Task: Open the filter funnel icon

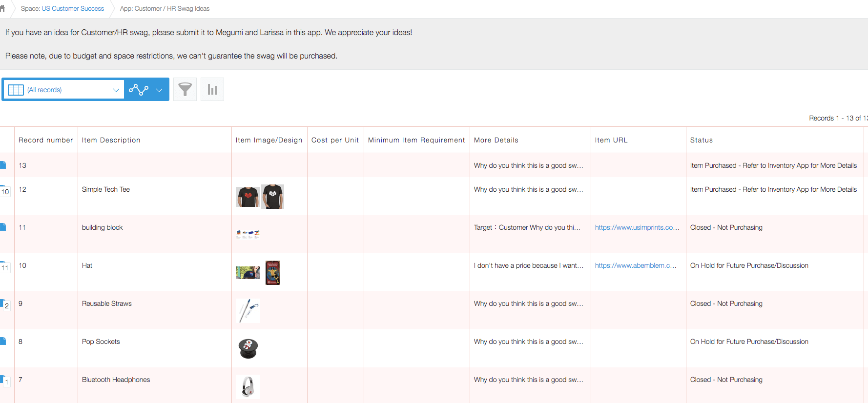Action: click(185, 89)
